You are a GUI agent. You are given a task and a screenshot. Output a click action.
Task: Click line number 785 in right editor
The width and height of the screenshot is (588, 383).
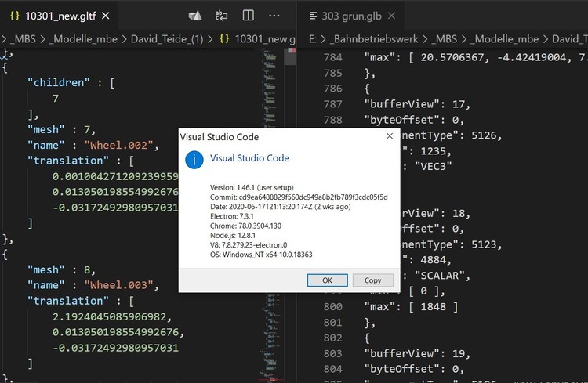point(333,73)
